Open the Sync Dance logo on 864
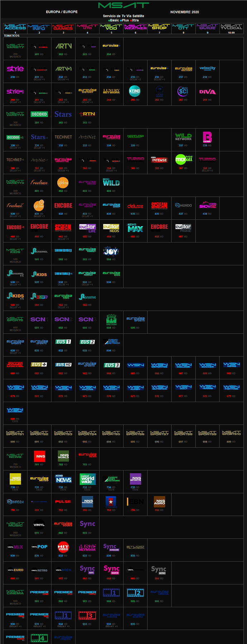Screen dimensions: 247x644 [x=111, y=570]
